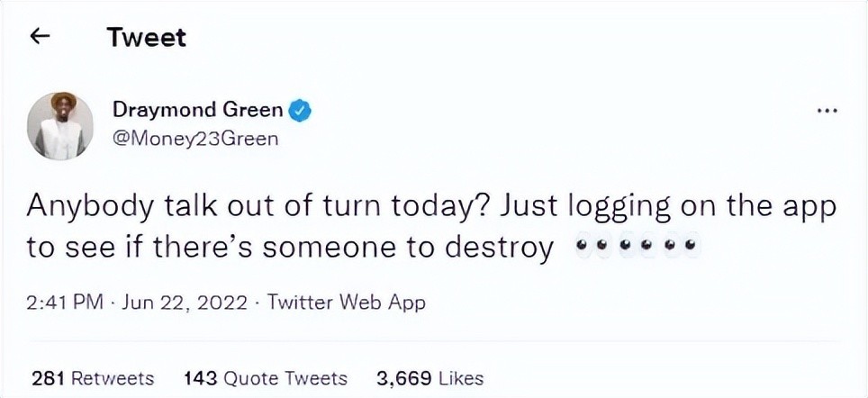Open Draymond Green's profile avatar

60,126
